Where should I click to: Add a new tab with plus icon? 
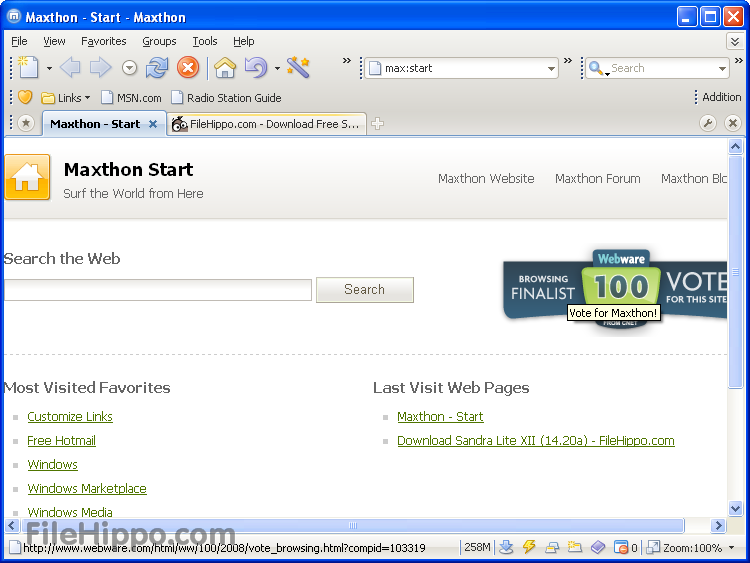(377, 124)
